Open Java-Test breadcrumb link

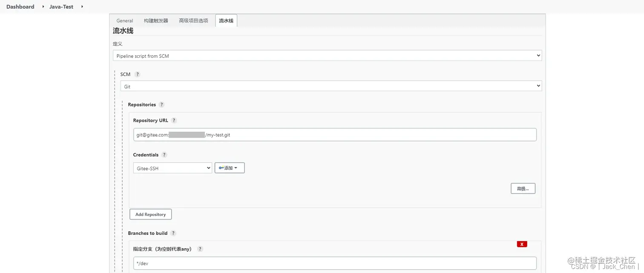pyautogui.click(x=61, y=7)
